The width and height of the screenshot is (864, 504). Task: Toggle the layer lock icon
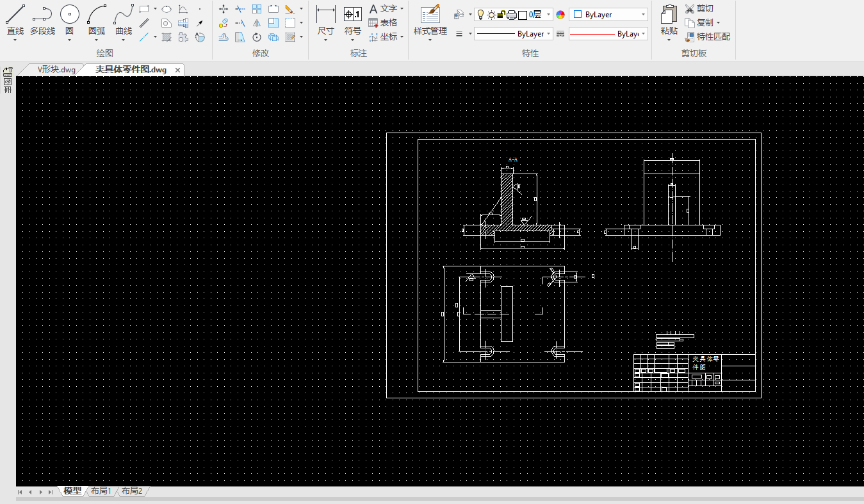click(501, 15)
